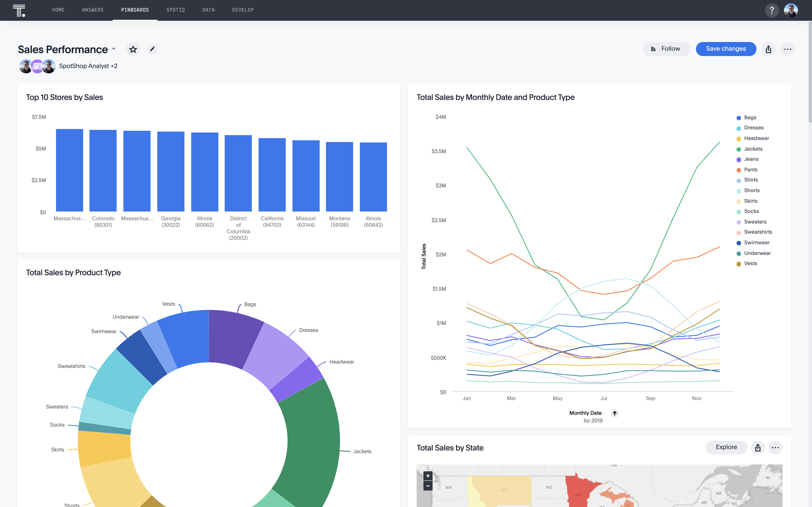The width and height of the screenshot is (812, 507).
Task: Switch to the ANSWERS tab
Action: point(93,10)
